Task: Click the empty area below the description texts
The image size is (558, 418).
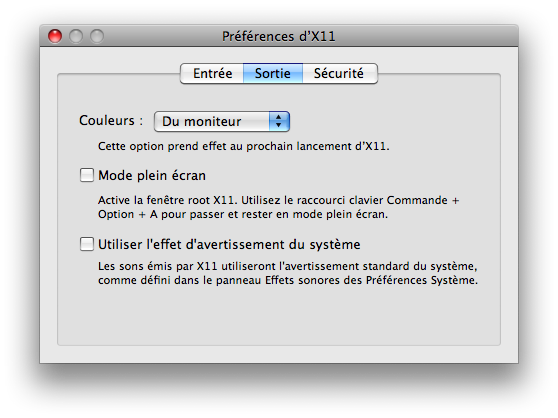Action: click(279, 317)
